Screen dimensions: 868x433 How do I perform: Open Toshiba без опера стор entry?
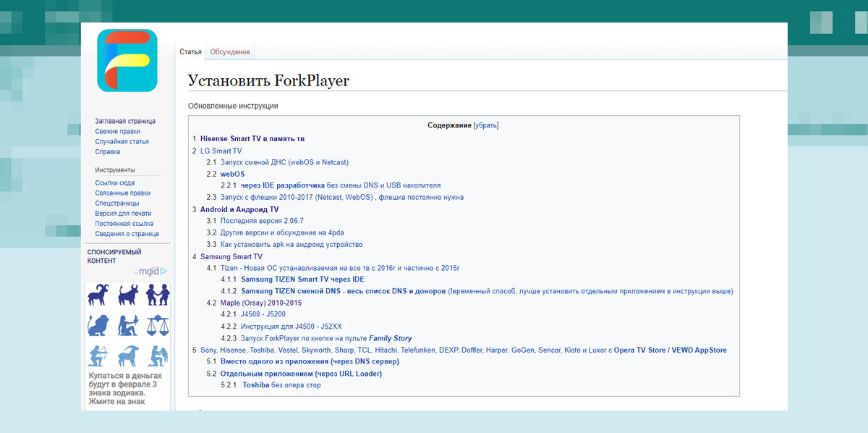(x=281, y=385)
